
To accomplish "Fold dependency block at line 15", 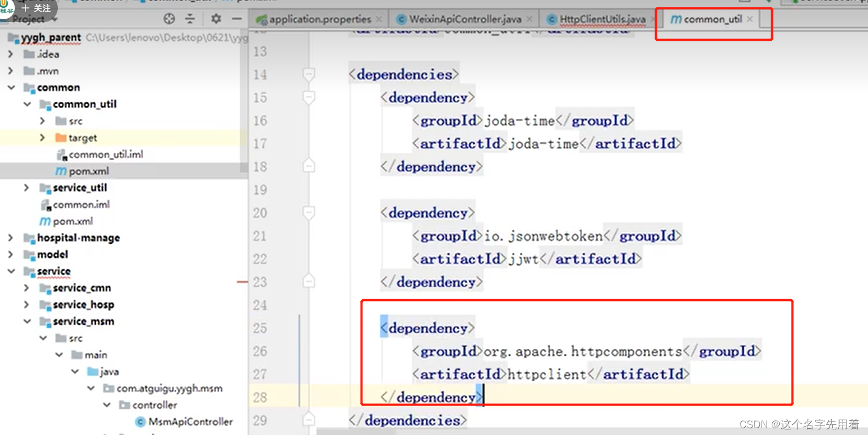I will tap(309, 97).
